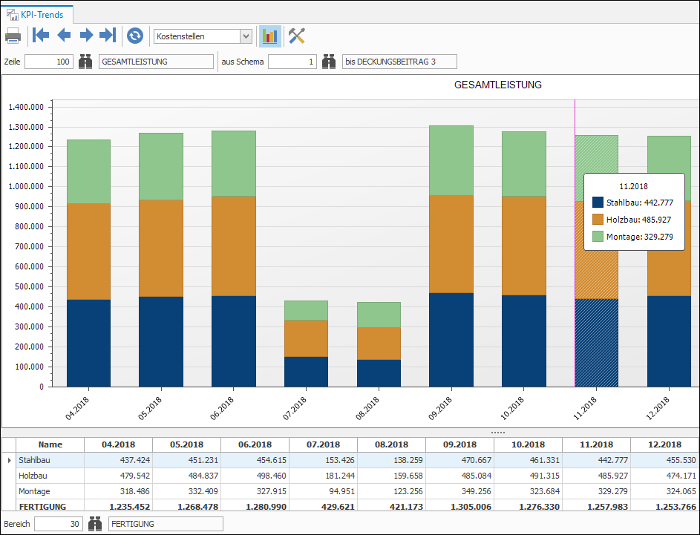Click Holzbau value 484.837 cell
Screen dimensions: 700x535
click(x=187, y=476)
